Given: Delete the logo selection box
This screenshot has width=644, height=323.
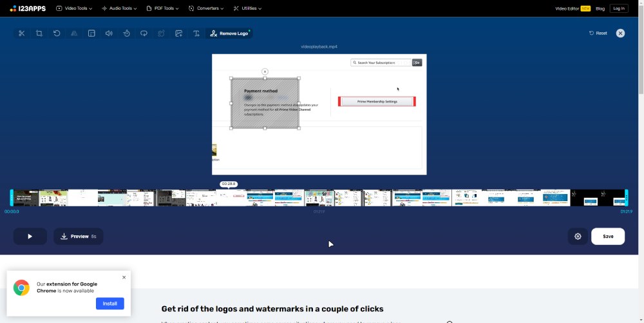Looking at the screenshot, I should pyautogui.click(x=265, y=72).
